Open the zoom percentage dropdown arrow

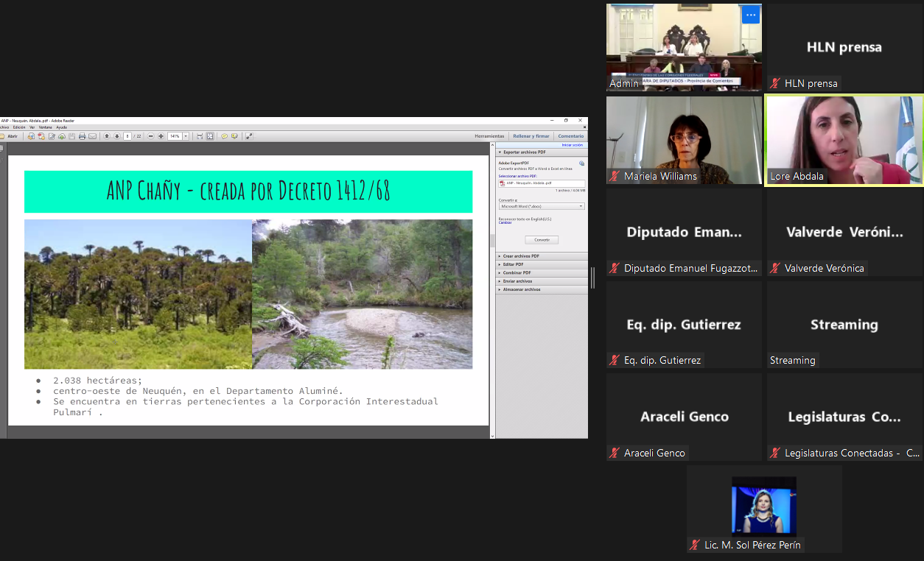186,136
